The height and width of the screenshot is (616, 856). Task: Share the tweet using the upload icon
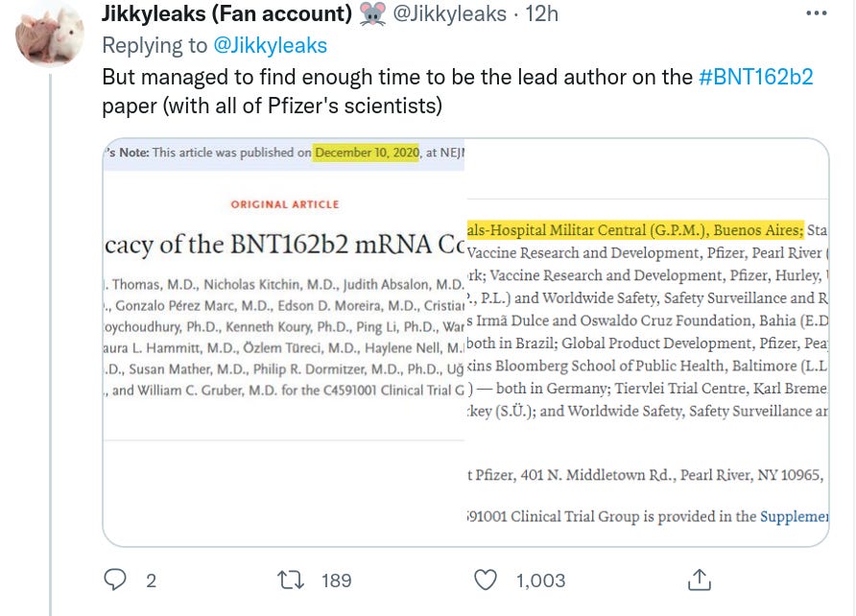[699, 580]
